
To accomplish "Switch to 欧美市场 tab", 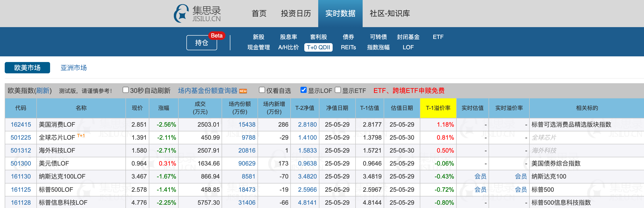I will [27, 68].
